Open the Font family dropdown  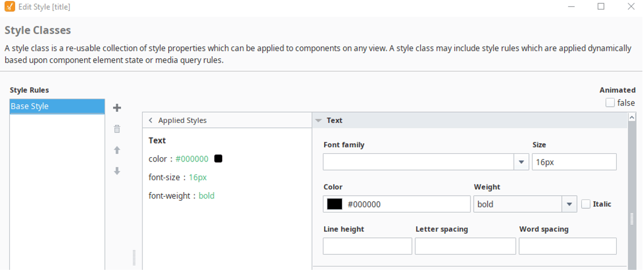521,162
